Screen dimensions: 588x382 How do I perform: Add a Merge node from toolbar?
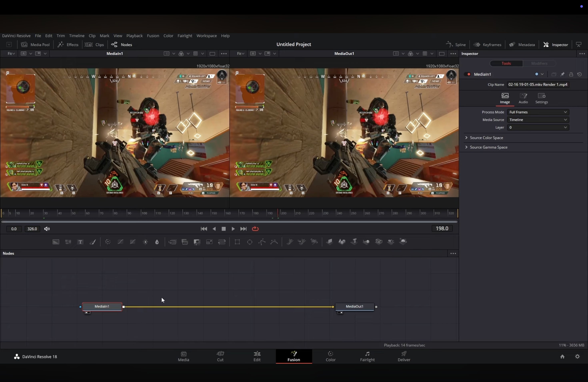click(x=172, y=242)
